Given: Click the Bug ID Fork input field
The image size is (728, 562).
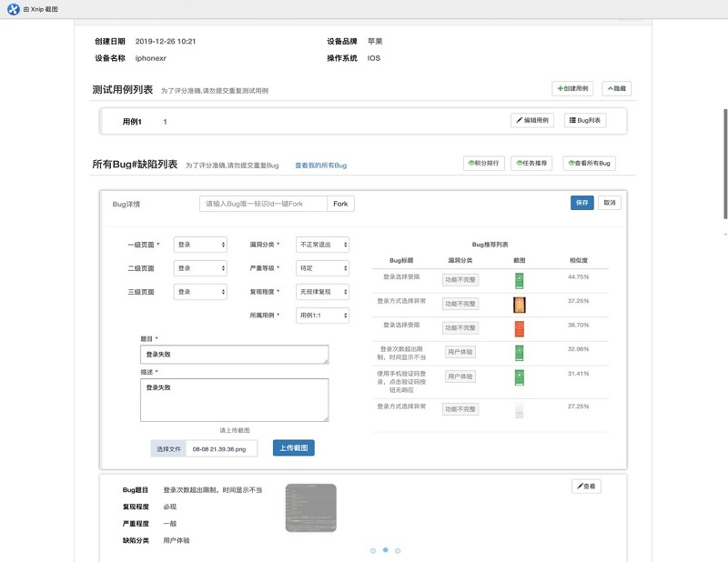Looking at the screenshot, I should pos(263,204).
